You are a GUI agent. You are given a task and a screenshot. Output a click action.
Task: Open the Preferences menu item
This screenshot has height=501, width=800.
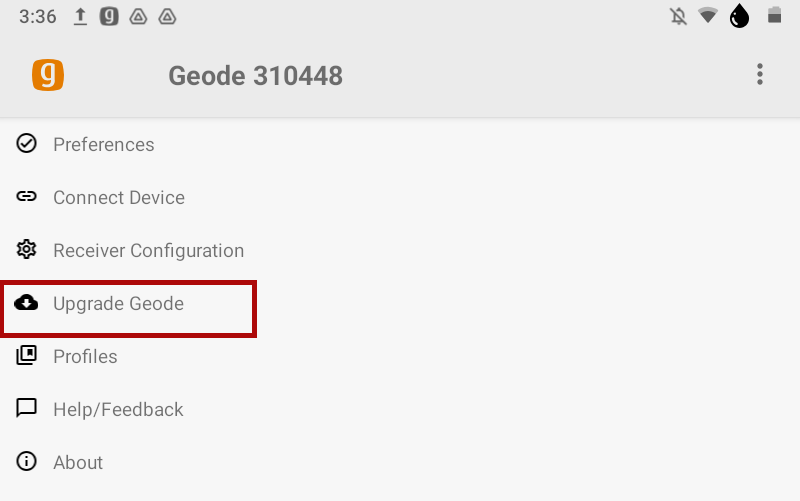point(104,145)
